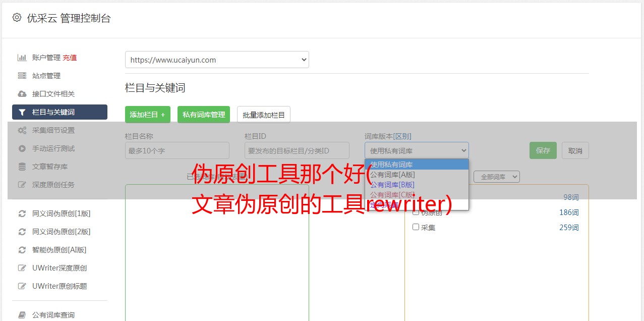Click the red 充值 link

pos(70,58)
